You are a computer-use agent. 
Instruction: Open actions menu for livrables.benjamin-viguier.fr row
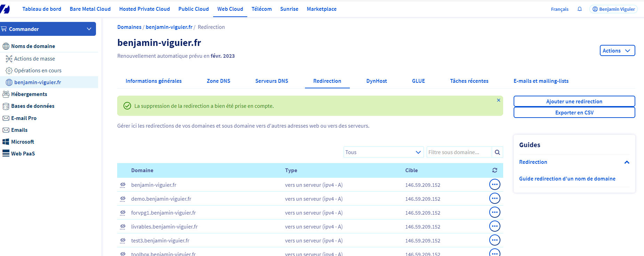click(494, 226)
